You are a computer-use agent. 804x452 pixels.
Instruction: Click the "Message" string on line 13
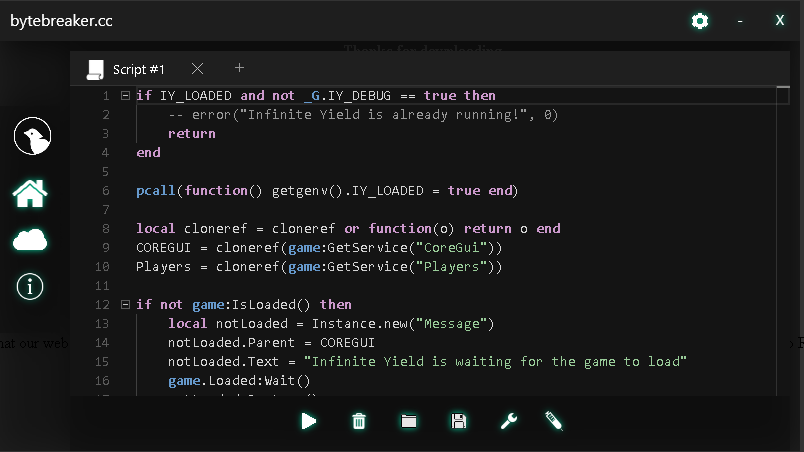coord(451,323)
